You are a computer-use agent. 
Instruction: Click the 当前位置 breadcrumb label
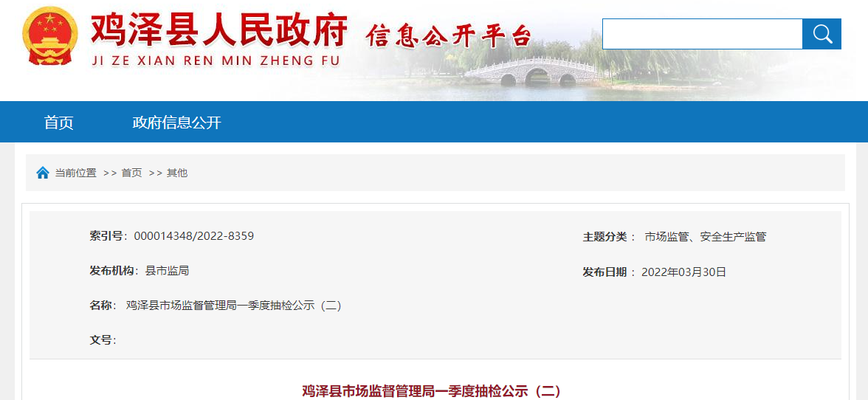click(x=75, y=173)
